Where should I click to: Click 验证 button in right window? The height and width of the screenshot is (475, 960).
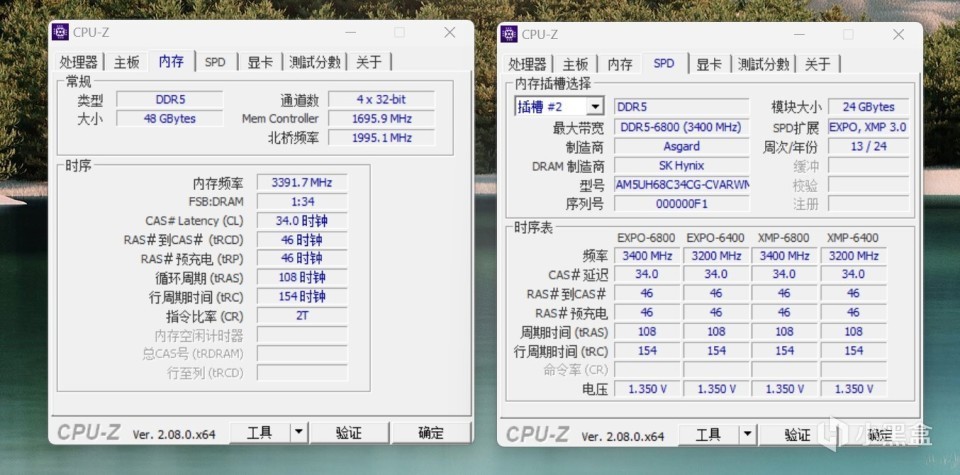click(798, 435)
